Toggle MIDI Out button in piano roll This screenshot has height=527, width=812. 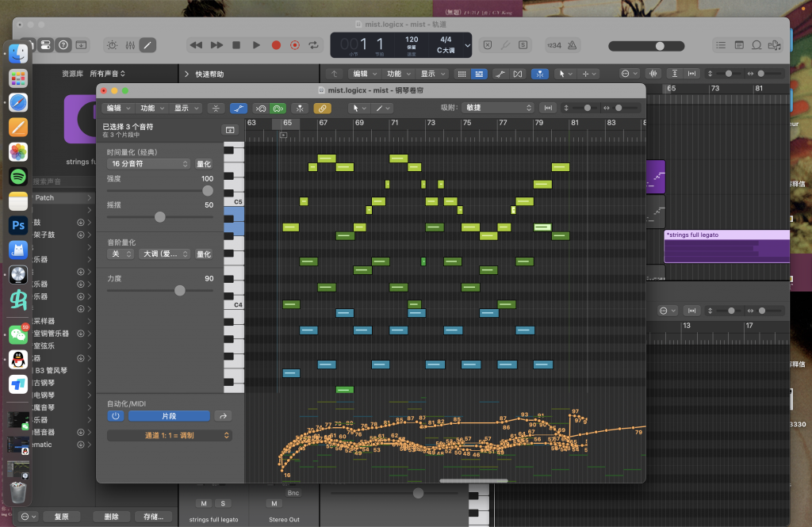click(x=278, y=108)
